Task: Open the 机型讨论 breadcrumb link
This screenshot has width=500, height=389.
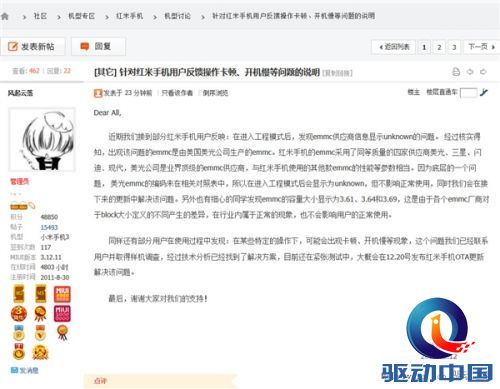Action: point(178,16)
